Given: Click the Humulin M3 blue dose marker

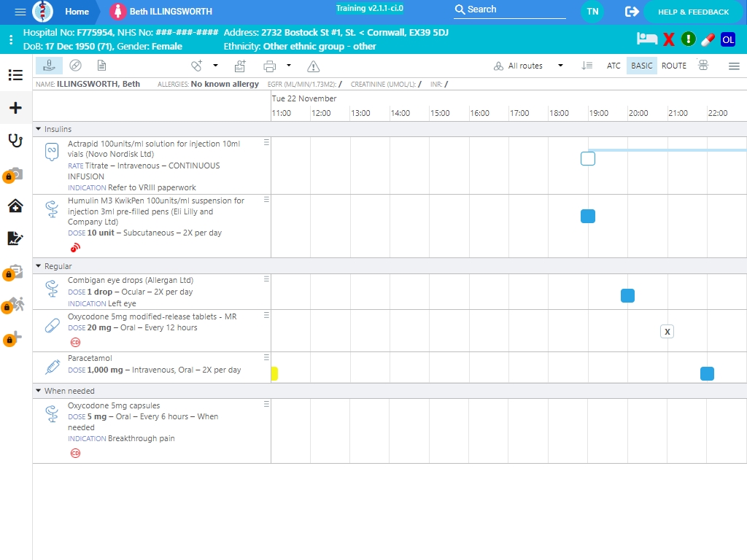Looking at the screenshot, I should coord(588,216).
